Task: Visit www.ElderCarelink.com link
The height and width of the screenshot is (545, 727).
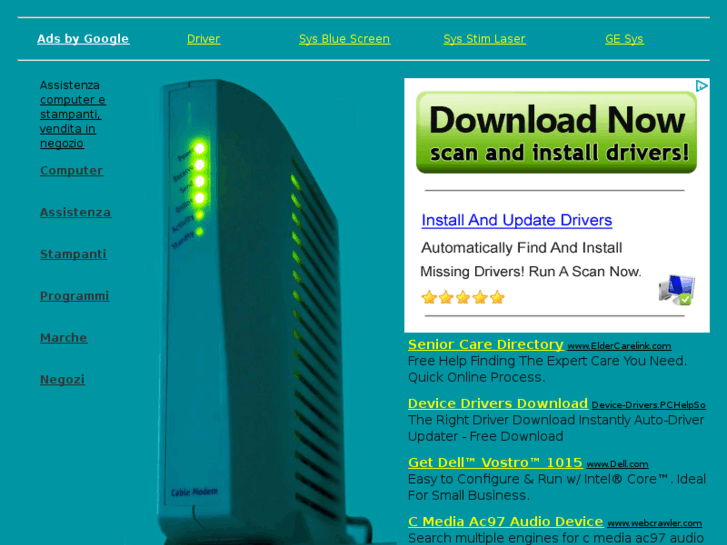Action: pos(619,346)
